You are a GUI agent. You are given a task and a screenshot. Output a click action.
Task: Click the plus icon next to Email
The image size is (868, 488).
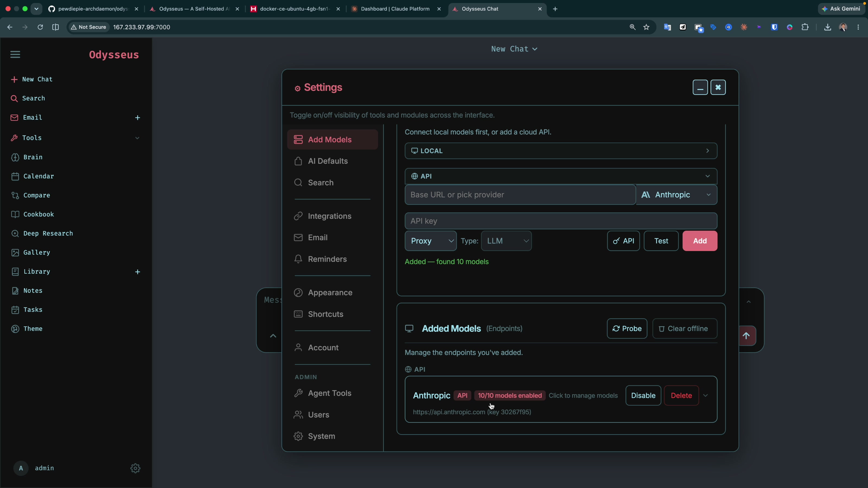click(138, 118)
